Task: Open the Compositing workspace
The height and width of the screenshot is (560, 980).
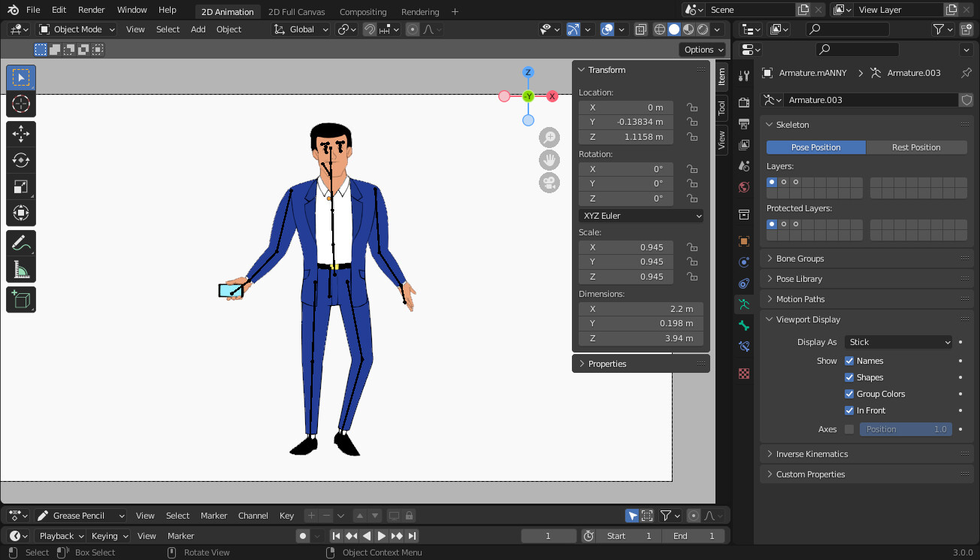Action: 363,11
